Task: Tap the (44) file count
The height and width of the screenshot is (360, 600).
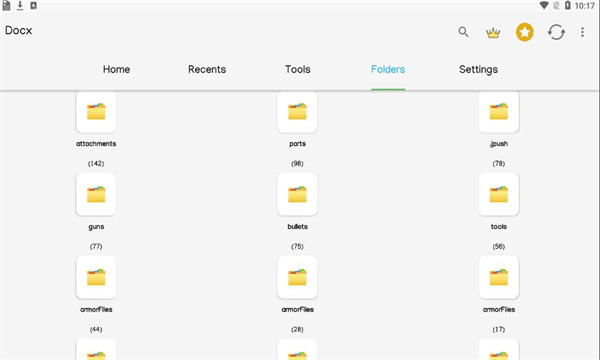Action: (x=96, y=329)
